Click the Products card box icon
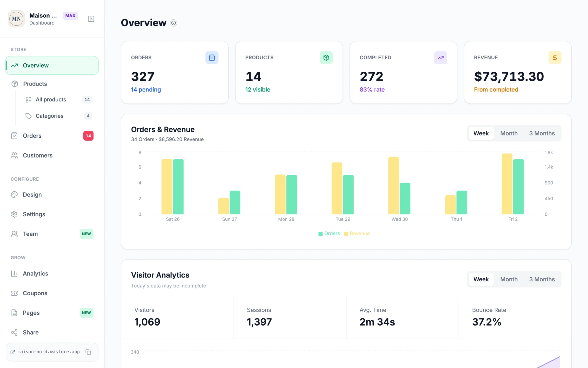This screenshot has height=368, width=588. pos(326,58)
